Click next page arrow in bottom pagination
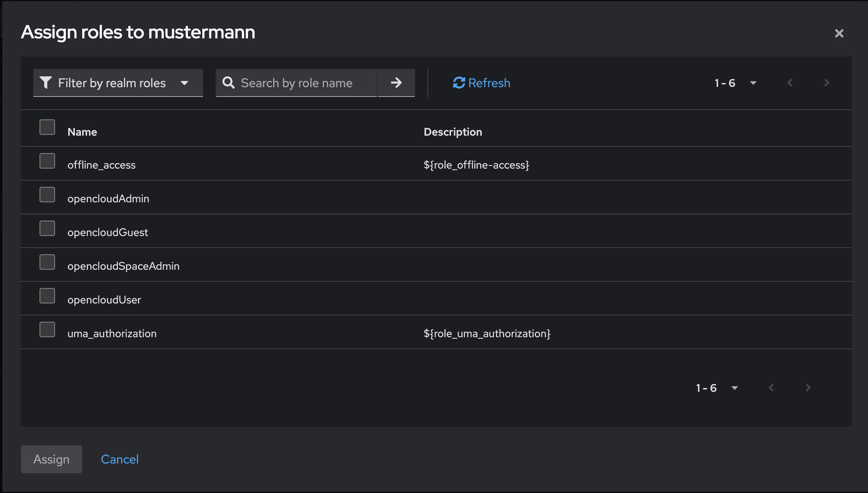This screenshot has width=868, height=493. (x=808, y=388)
